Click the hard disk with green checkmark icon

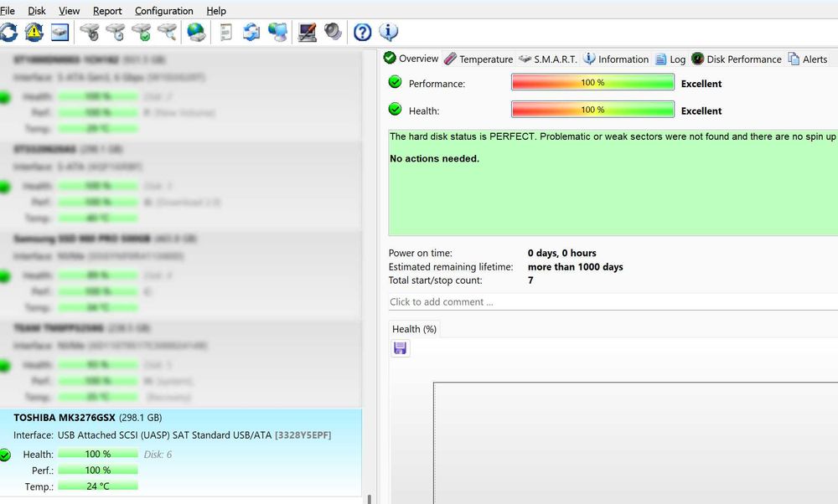coord(142,32)
